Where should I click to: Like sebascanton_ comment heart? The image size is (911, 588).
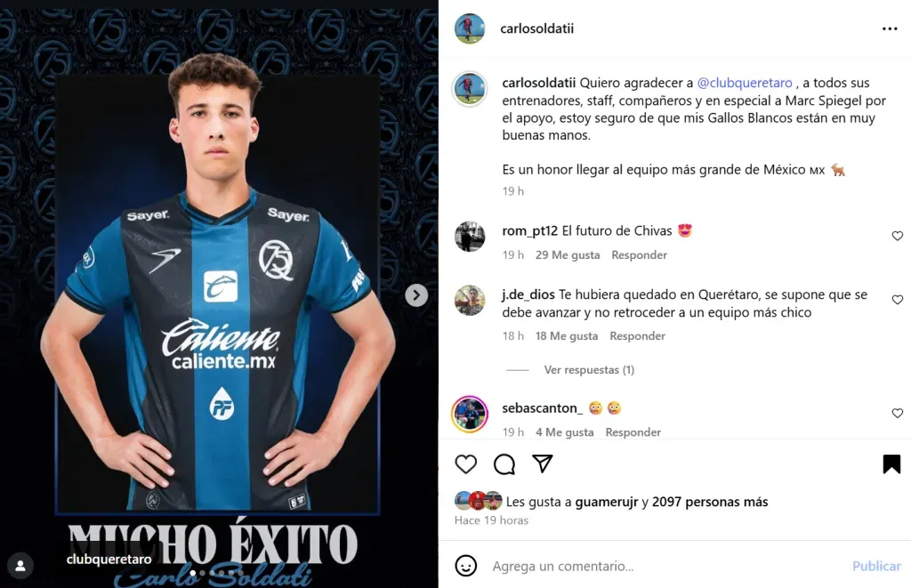tap(897, 413)
